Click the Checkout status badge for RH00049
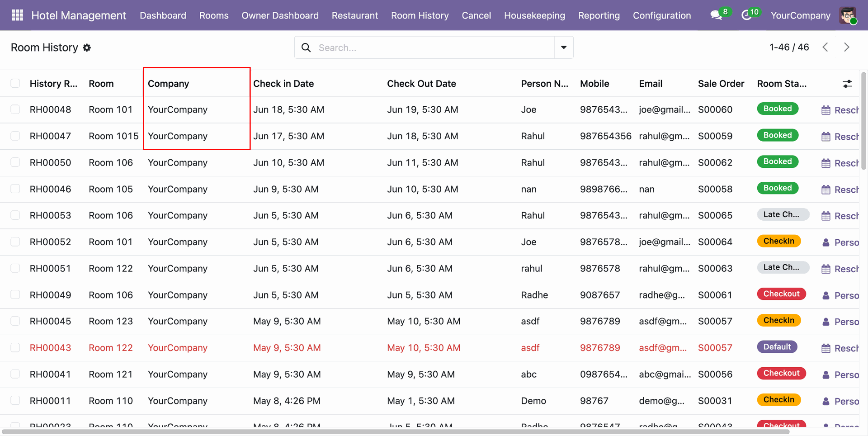This screenshot has height=436, width=868. (781, 294)
